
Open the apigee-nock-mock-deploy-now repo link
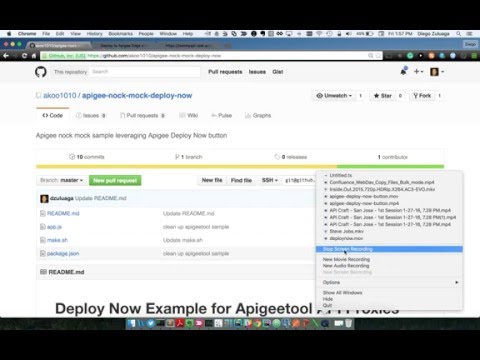click(x=137, y=95)
